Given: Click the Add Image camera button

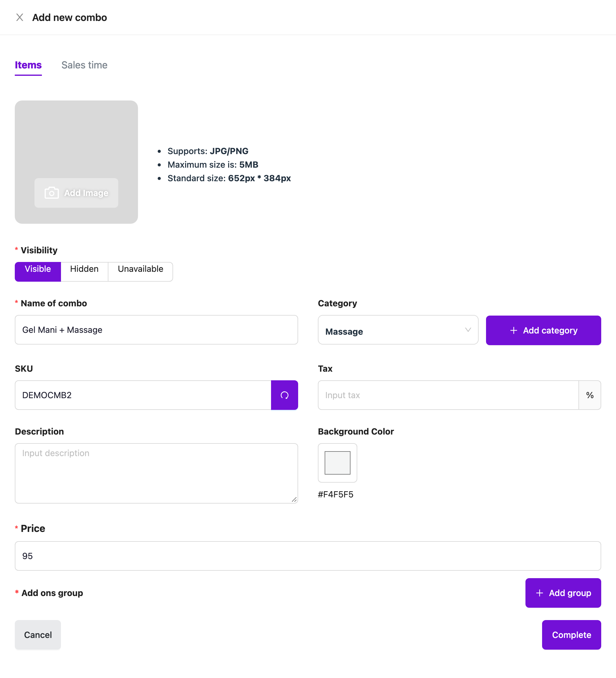Looking at the screenshot, I should tap(76, 193).
